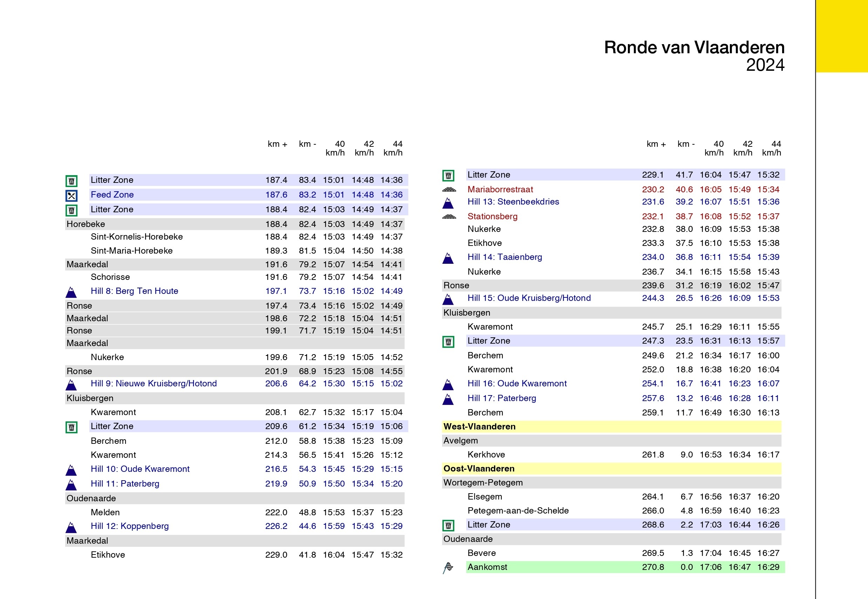The height and width of the screenshot is (599, 868).
Task: Click the Hill 9: Nieuwe Kruisberg/Hotond label
Action: (154, 383)
